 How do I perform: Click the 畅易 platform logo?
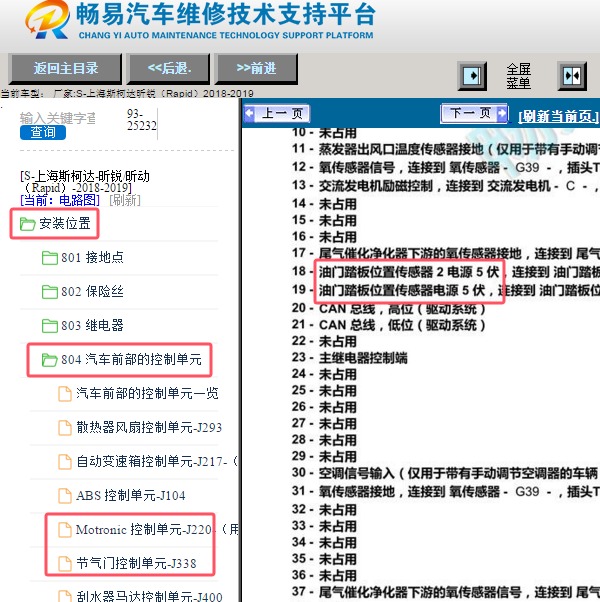pyautogui.click(x=47, y=20)
